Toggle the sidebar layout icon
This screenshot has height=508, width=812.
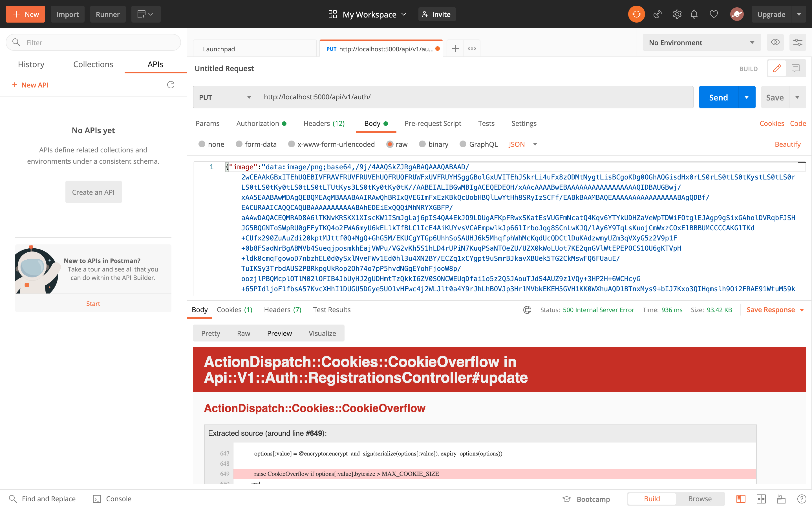(x=741, y=499)
